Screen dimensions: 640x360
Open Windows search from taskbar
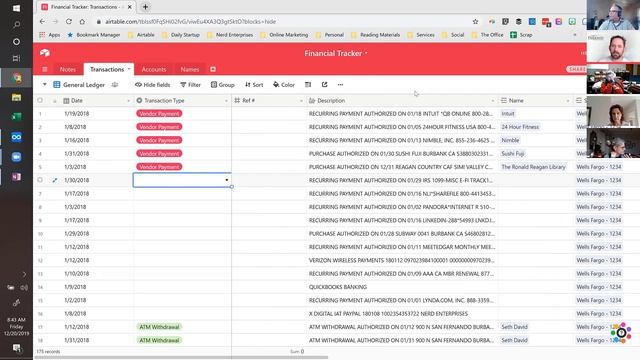pos(16,25)
